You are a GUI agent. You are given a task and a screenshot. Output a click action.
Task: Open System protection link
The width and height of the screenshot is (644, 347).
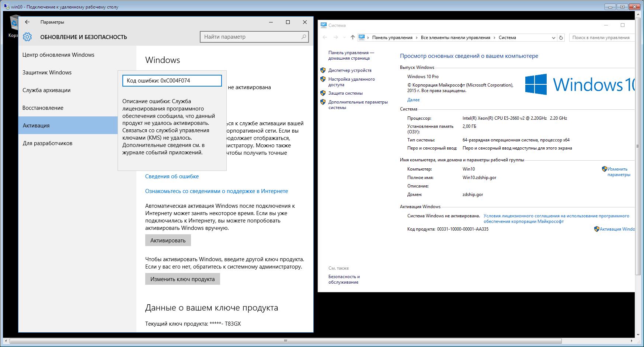pos(345,93)
